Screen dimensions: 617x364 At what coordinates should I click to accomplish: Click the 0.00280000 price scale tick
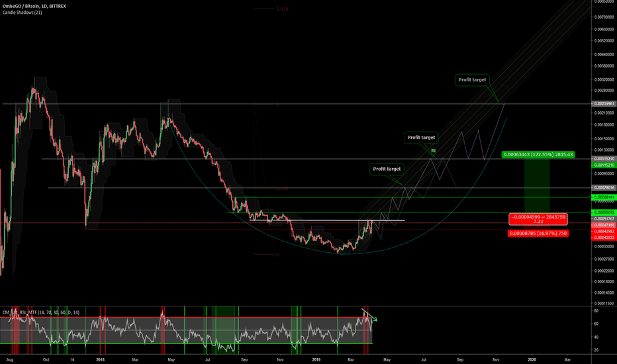click(604, 91)
